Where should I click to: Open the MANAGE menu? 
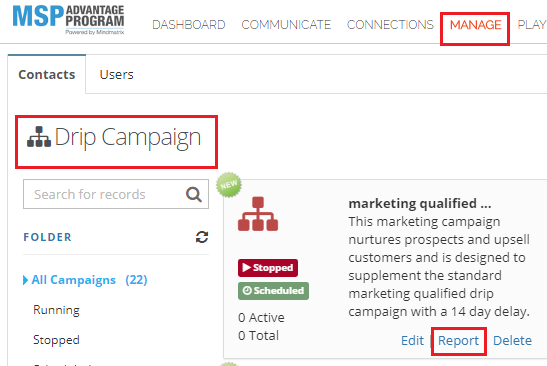tap(475, 25)
